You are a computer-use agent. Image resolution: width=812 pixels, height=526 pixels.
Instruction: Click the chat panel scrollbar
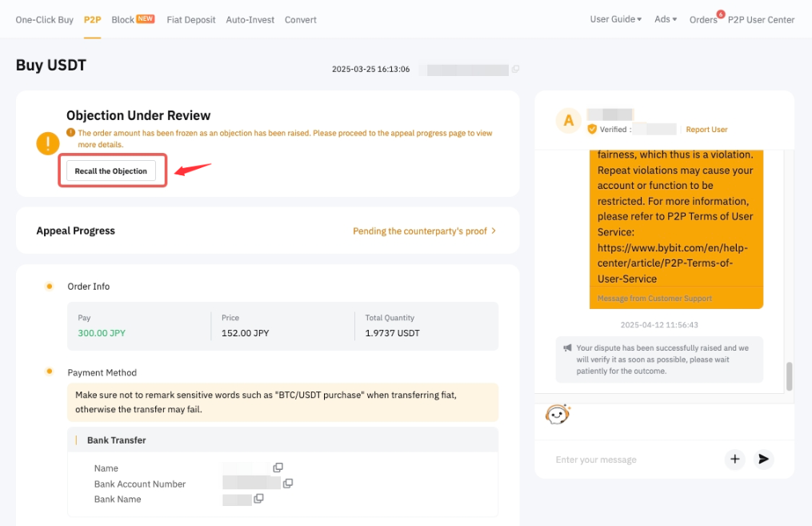tap(790, 375)
